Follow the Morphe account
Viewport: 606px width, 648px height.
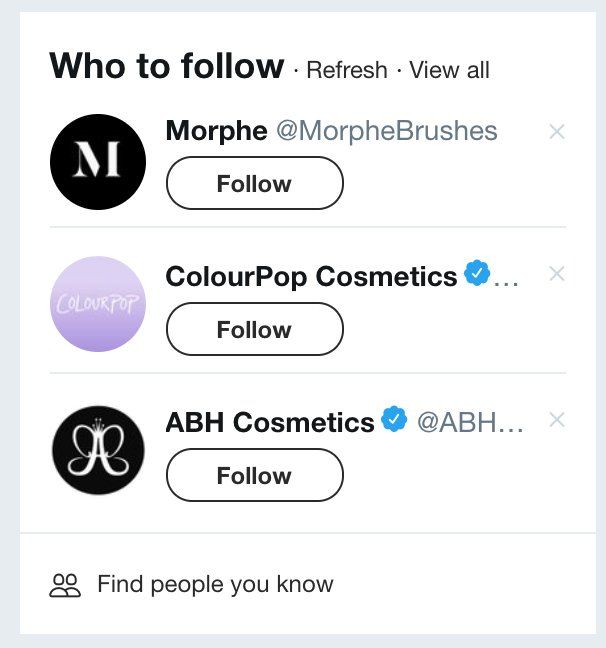pos(254,184)
